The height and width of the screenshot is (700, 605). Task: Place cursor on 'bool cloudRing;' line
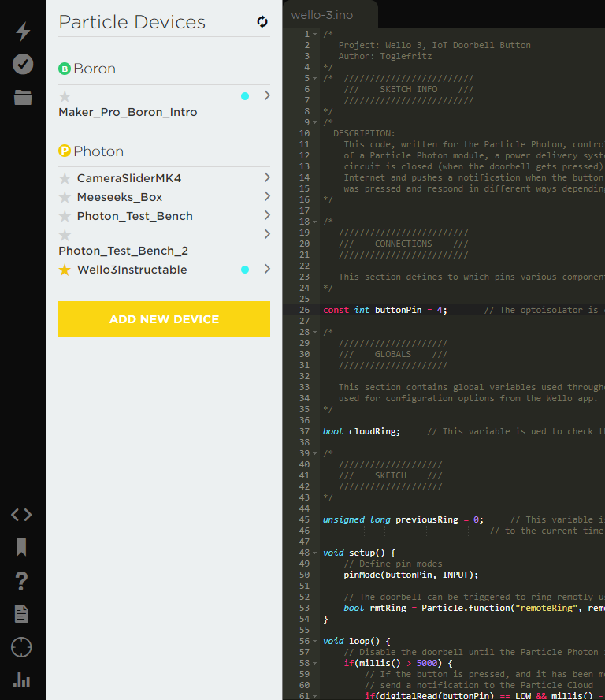tap(362, 431)
